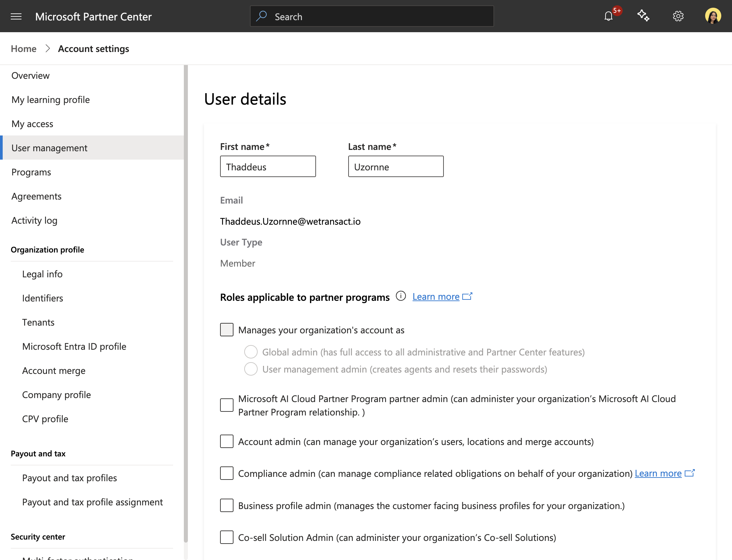Viewport: 732px width, 560px height.
Task: Open the user profile avatar
Action: point(713,16)
